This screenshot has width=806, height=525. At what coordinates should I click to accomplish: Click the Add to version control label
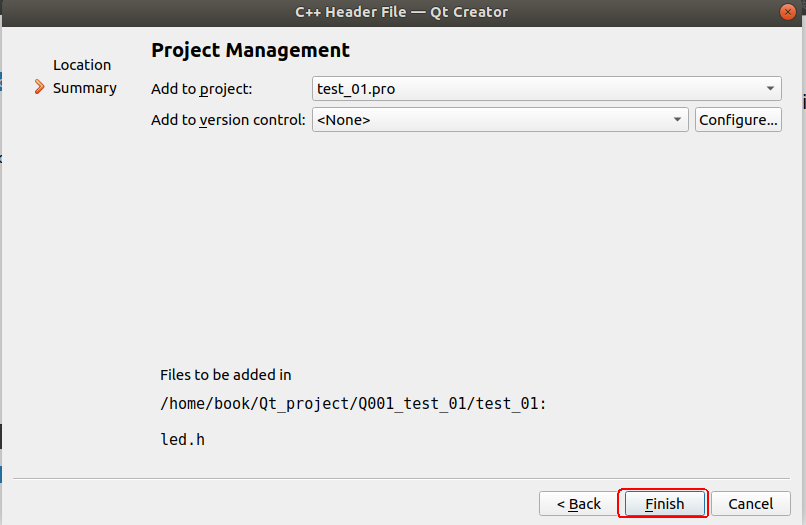(228, 120)
